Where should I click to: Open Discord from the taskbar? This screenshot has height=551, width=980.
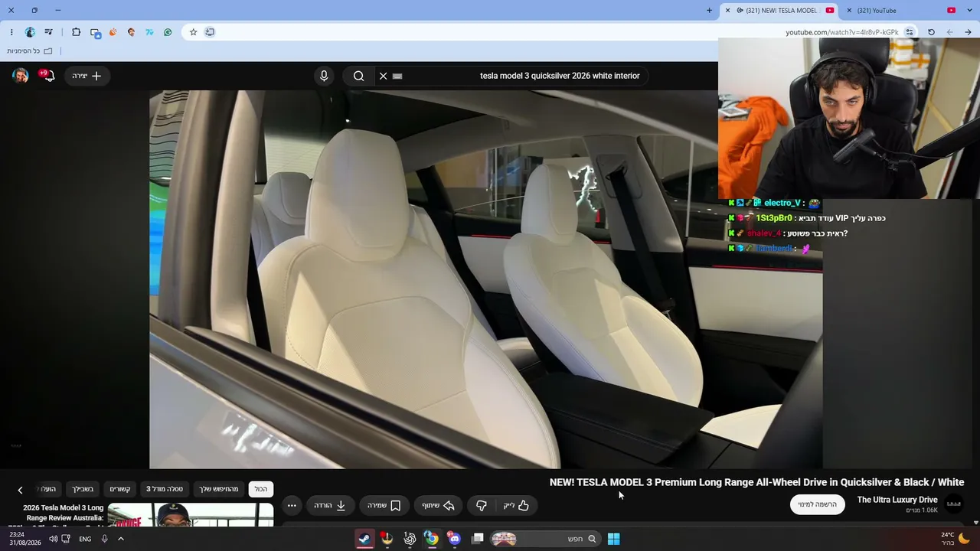[x=454, y=539]
